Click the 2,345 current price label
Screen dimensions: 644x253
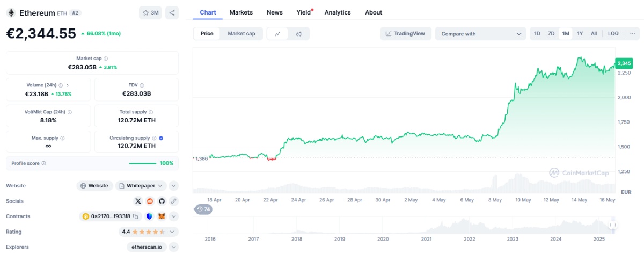click(624, 63)
